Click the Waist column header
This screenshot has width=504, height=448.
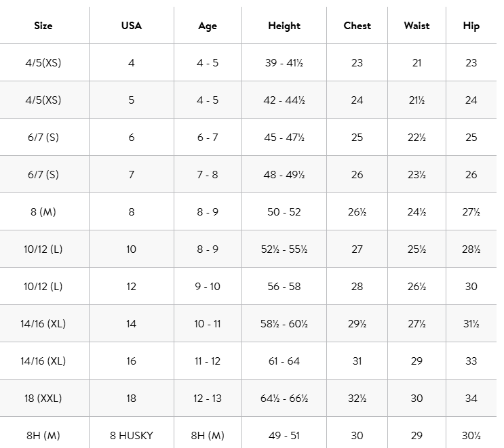pos(416,26)
